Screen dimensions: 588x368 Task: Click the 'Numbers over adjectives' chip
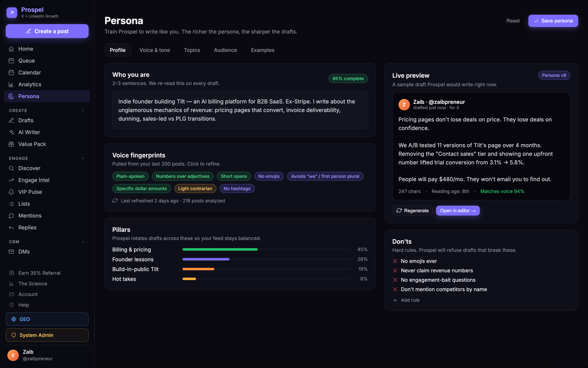[183, 176]
